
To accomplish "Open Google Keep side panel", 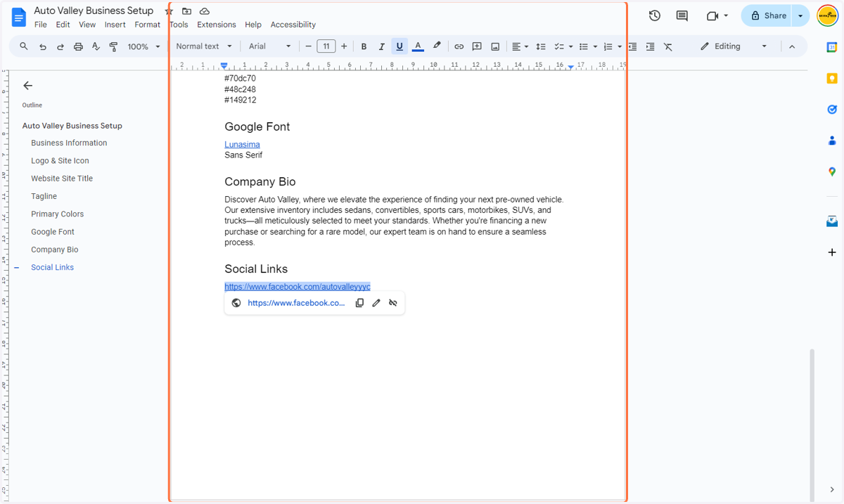I will coord(832,79).
